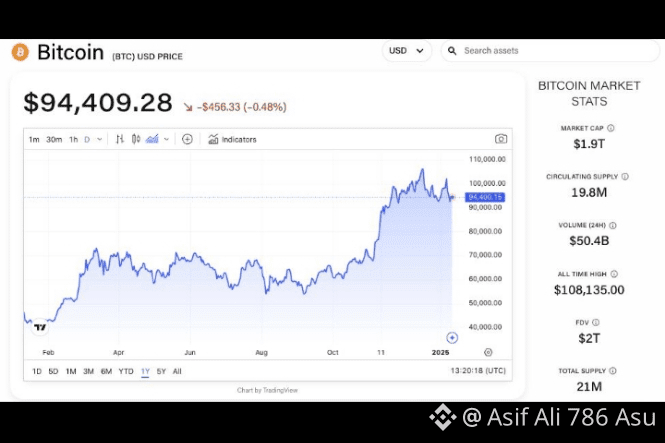Expand the chart style dropdown arrow
This screenshot has height=443, width=665.
166,139
